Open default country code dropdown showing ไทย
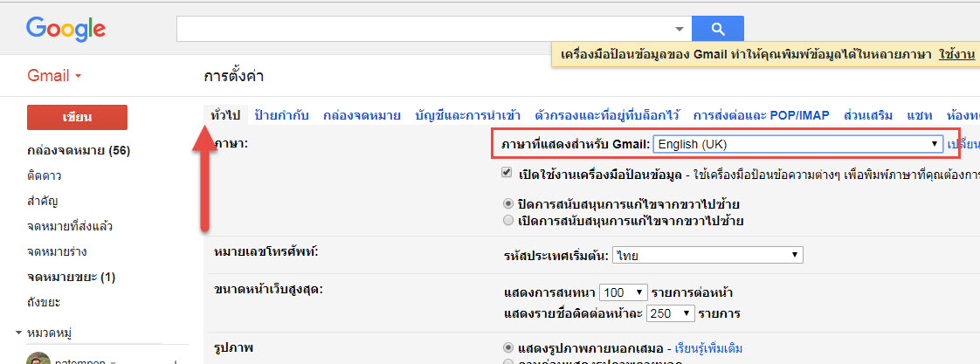Viewport: 980px width, 364px height. [707, 254]
